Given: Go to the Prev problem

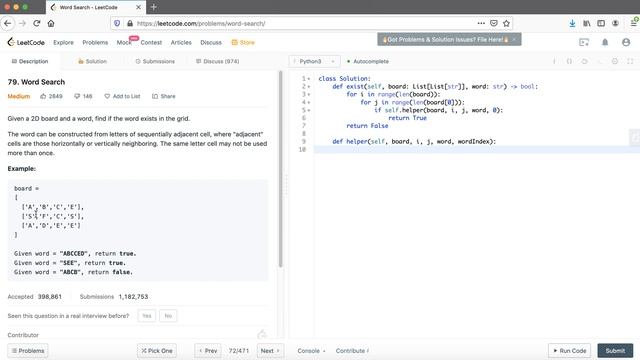Looking at the screenshot, I should (x=208, y=351).
